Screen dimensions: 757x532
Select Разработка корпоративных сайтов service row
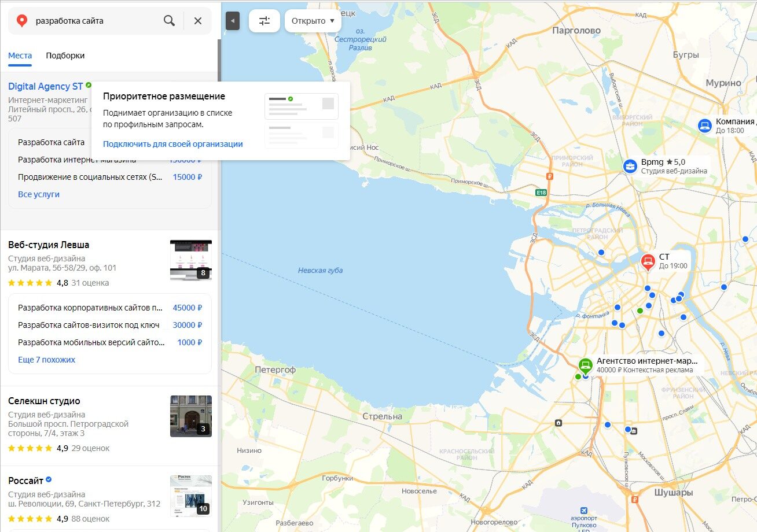pyautogui.click(x=110, y=308)
